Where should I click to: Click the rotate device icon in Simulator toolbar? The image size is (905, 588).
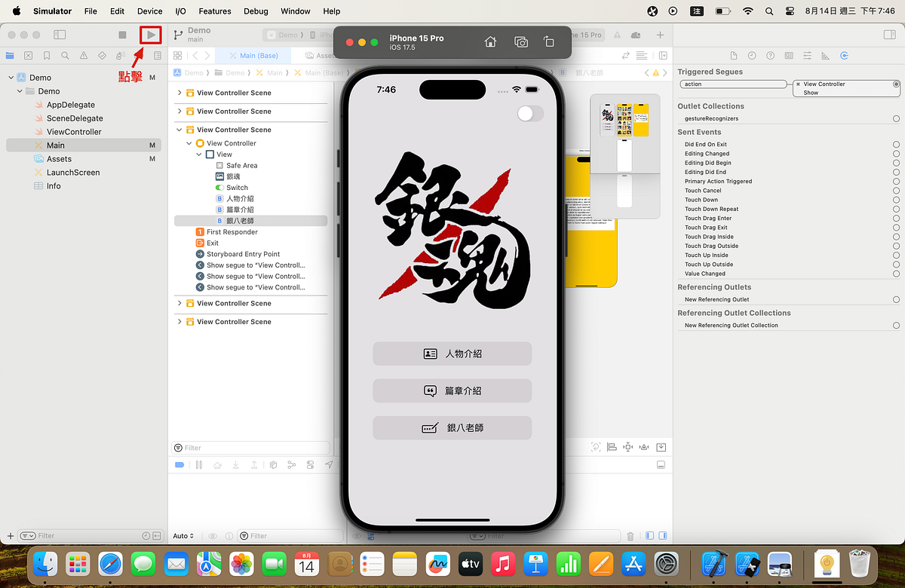pyautogui.click(x=550, y=42)
